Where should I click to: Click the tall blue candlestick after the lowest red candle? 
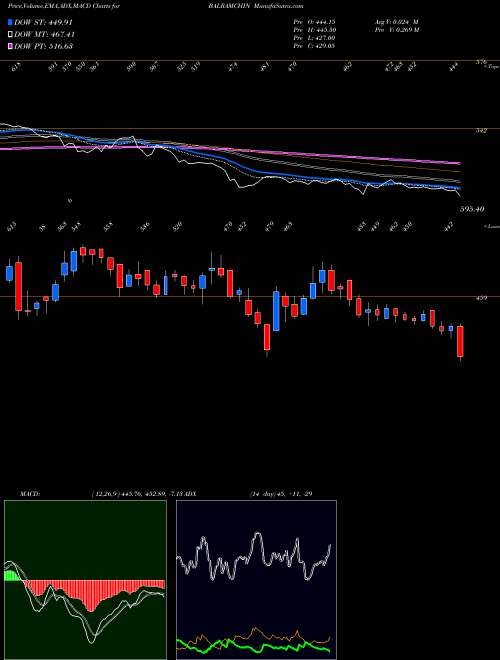click(276, 311)
